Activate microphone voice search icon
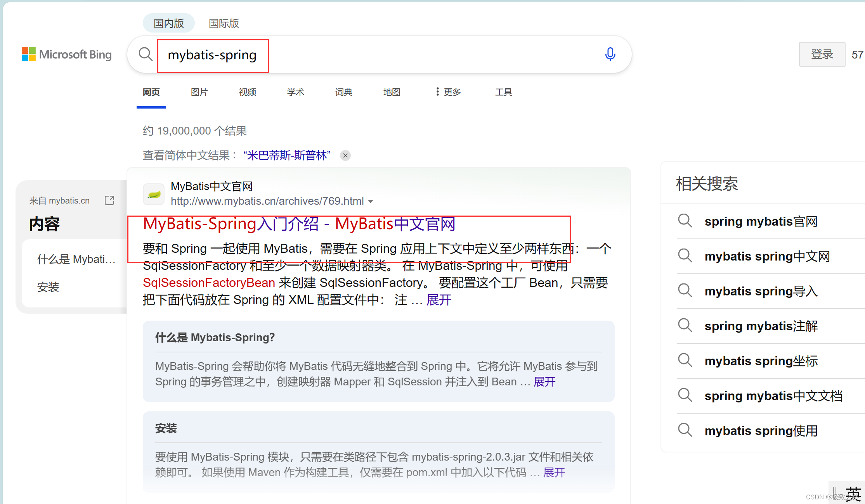 (610, 54)
